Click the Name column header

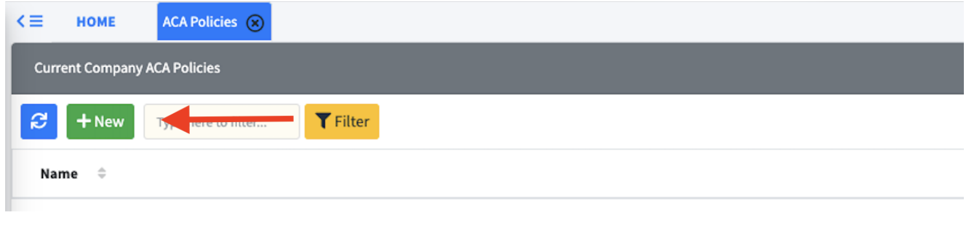tap(59, 174)
